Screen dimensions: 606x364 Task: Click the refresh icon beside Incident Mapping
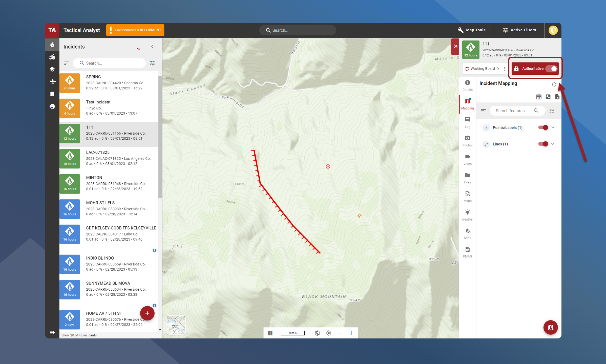tap(554, 84)
